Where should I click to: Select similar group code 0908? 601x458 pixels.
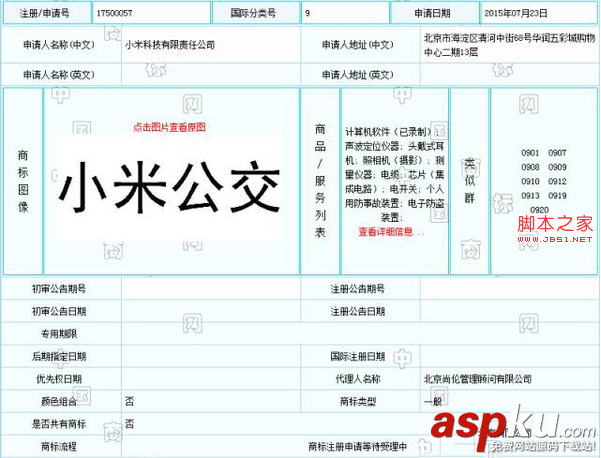point(530,167)
